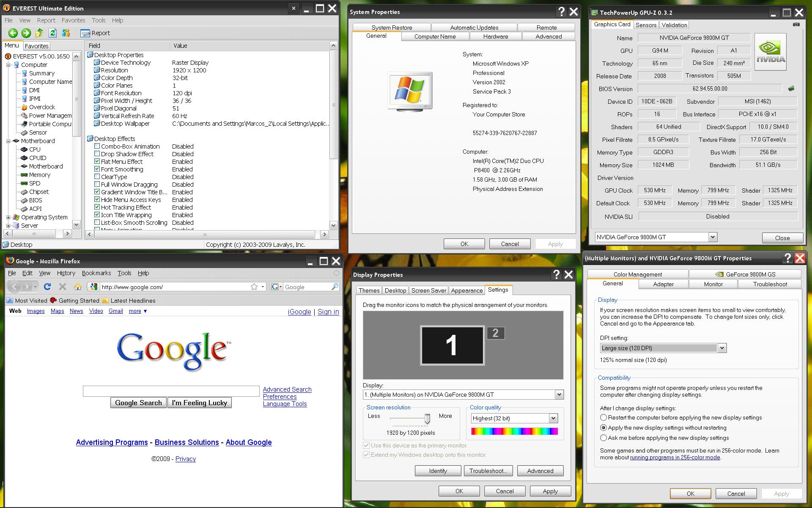Collapse Computer node in EVEREST tree
This screenshot has width=812, height=508.
[8, 65]
